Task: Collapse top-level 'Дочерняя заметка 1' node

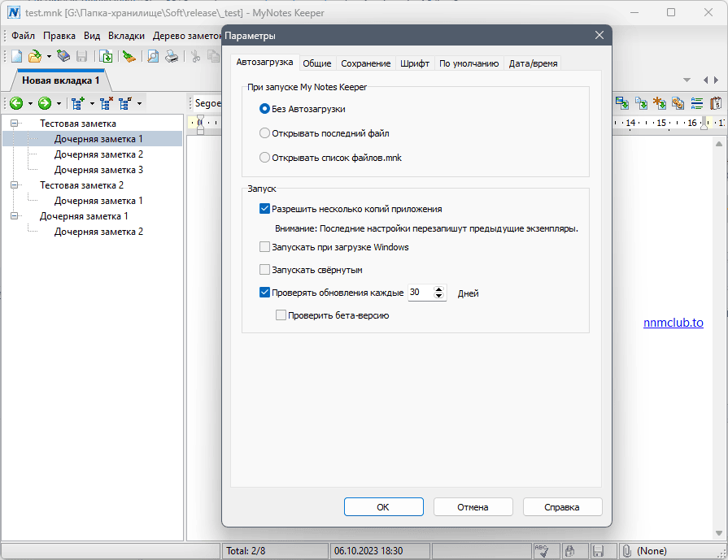Action: pos(15,216)
